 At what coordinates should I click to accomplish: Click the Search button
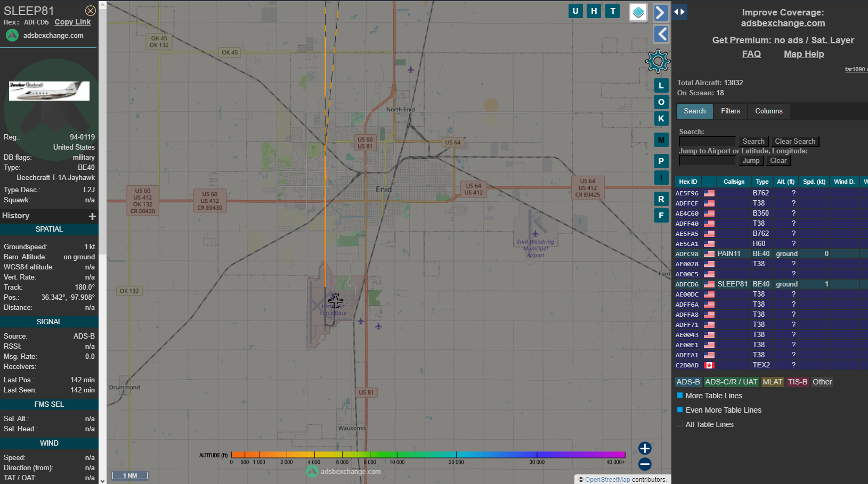(x=753, y=142)
